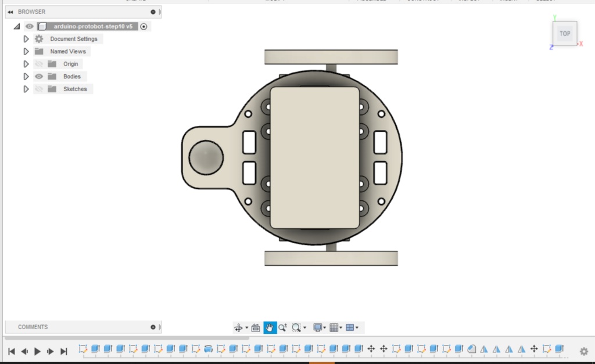Select the Sketches label in browser

(75, 89)
